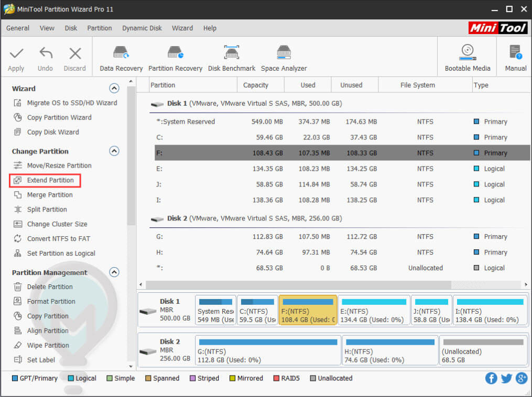This screenshot has height=397, width=532.
Task: Select the G: partition row
Action: (342, 237)
